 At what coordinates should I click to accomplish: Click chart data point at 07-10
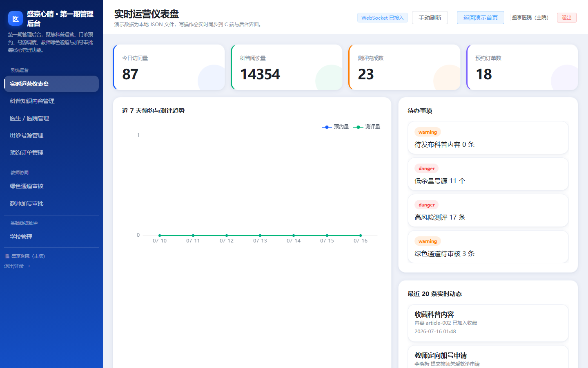click(160, 236)
